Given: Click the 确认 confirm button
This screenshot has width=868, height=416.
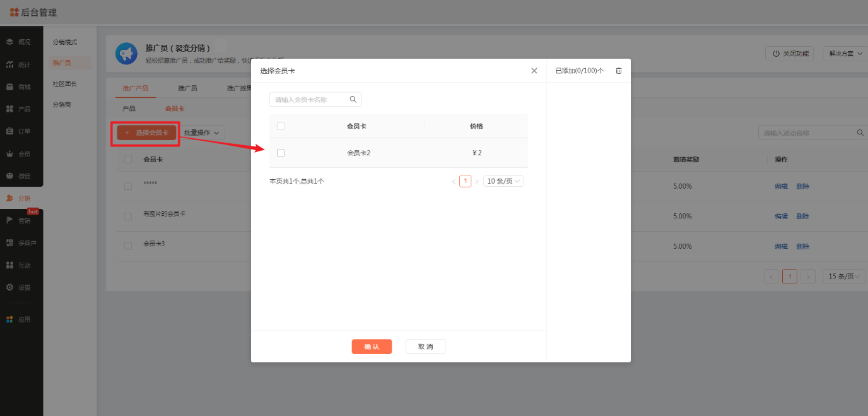Looking at the screenshot, I should pyautogui.click(x=372, y=347).
